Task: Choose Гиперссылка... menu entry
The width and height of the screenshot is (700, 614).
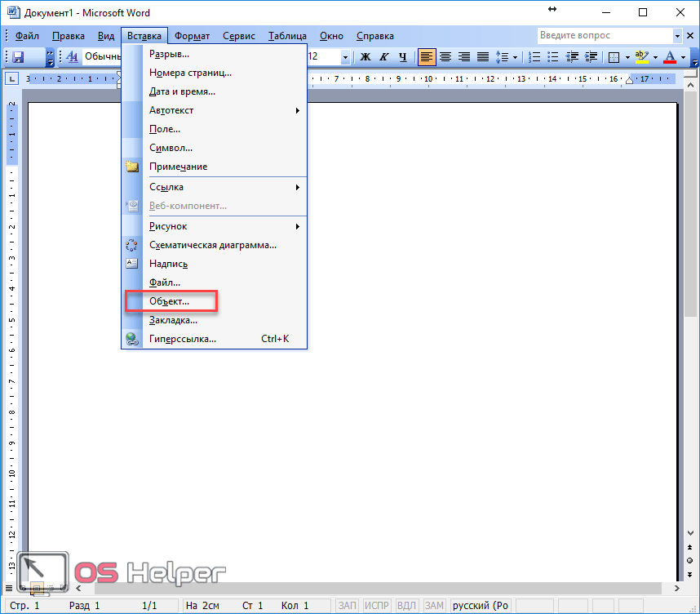Action: coord(183,339)
